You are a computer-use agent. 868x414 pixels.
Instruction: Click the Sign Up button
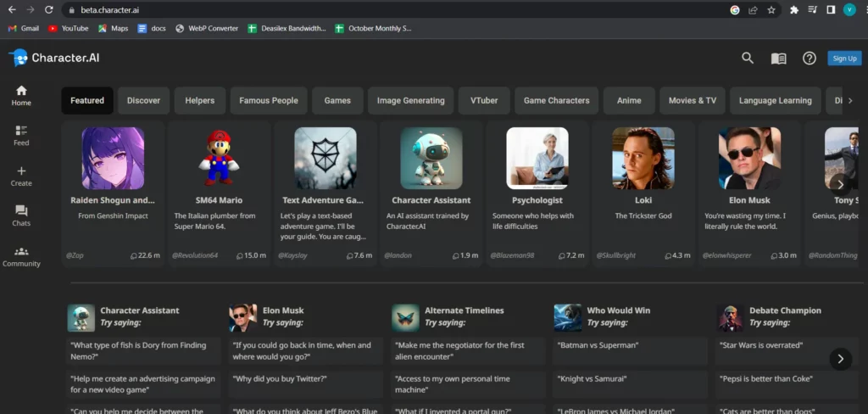pyautogui.click(x=844, y=59)
